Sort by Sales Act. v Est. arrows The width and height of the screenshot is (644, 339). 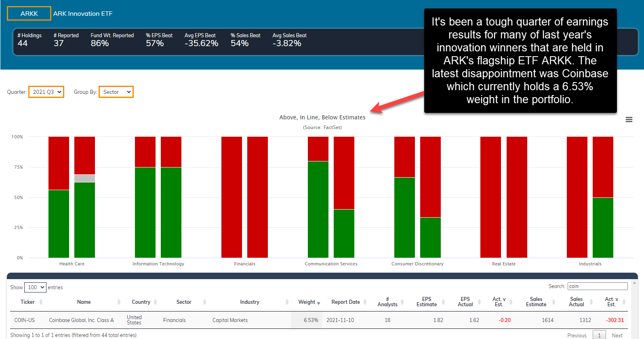click(x=624, y=302)
